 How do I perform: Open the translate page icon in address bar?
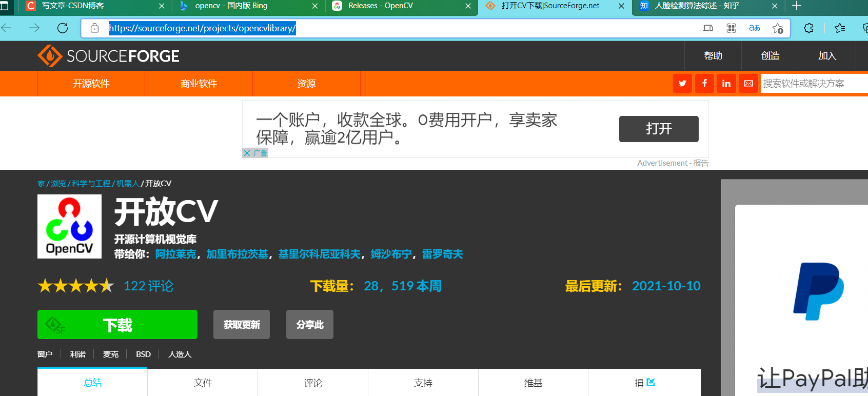coord(754,28)
